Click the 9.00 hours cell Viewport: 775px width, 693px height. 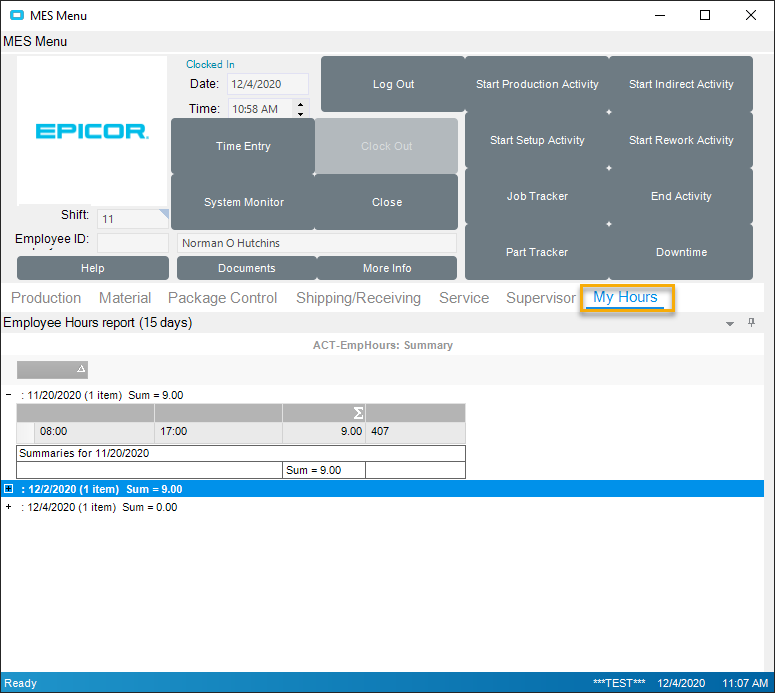[324, 431]
